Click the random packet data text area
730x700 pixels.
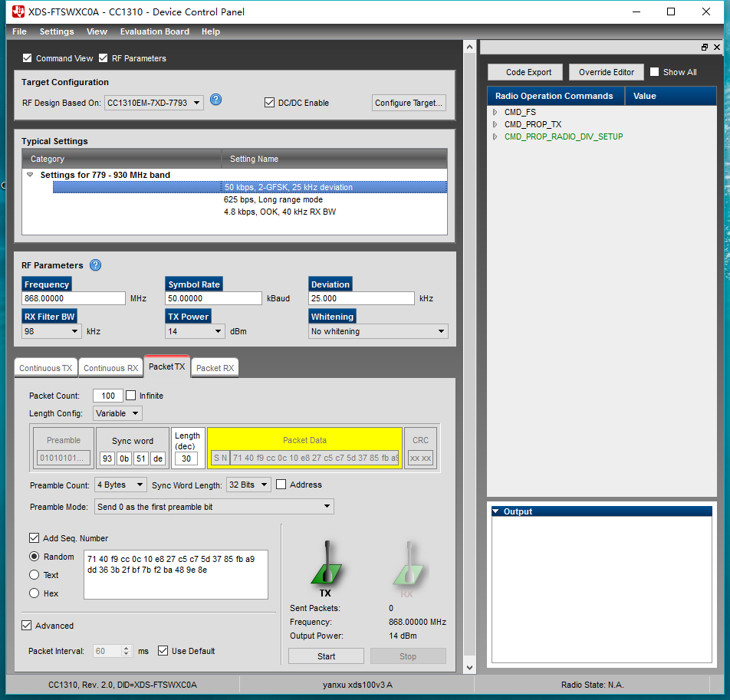[176, 574]
